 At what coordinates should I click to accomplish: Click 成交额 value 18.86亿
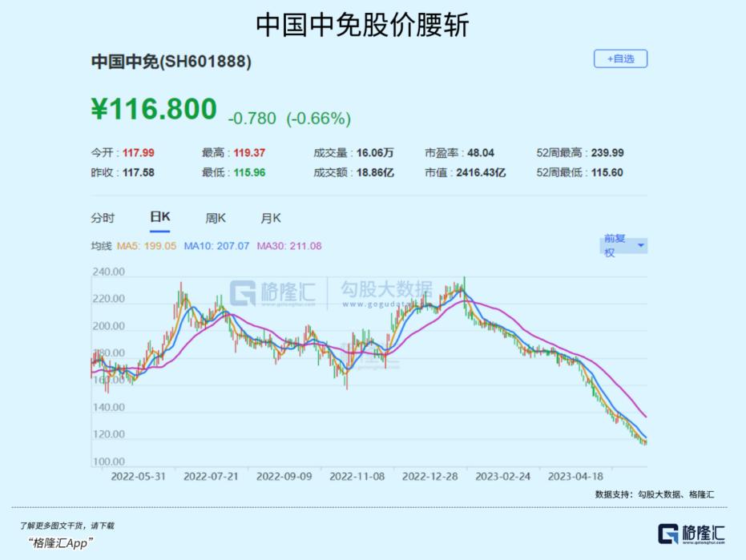point(375,172)
